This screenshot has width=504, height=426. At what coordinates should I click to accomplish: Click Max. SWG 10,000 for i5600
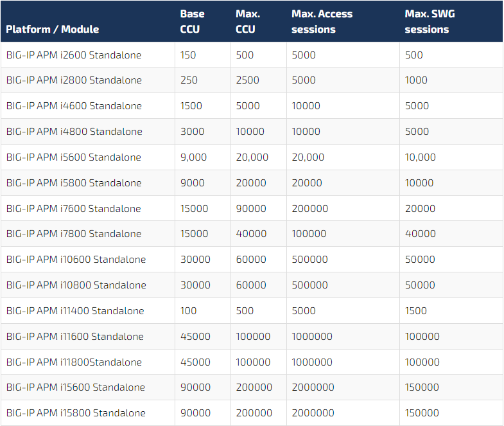421,157
